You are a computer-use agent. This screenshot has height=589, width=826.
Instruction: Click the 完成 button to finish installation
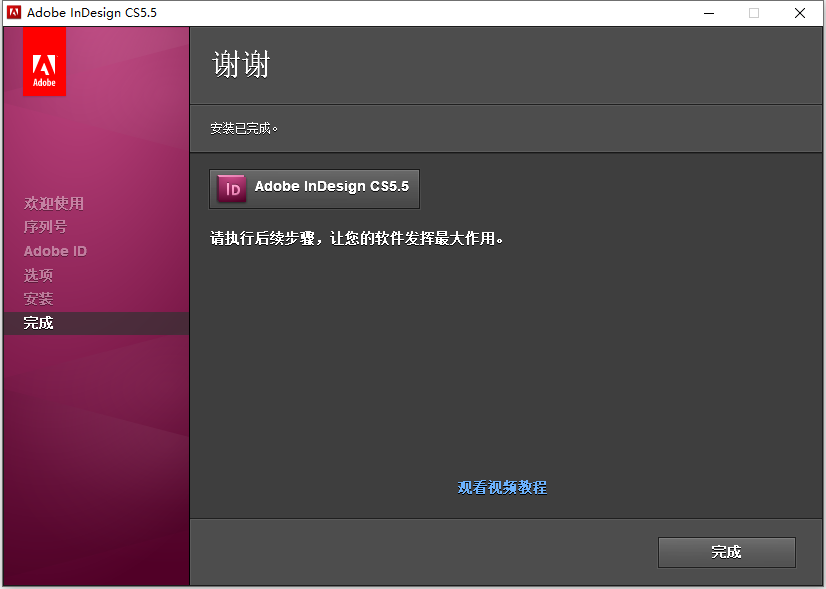[x=726, y=552]
